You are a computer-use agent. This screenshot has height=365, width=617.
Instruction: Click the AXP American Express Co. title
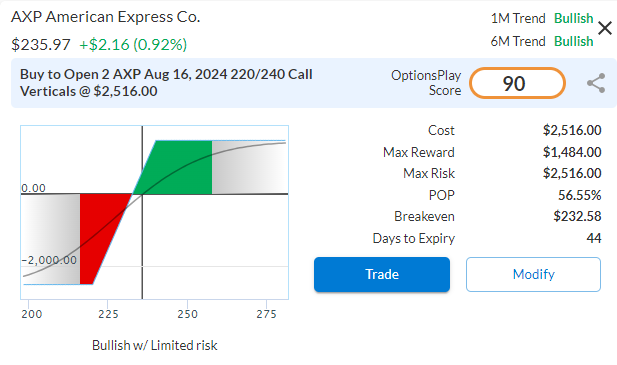(x=105, y=17)
